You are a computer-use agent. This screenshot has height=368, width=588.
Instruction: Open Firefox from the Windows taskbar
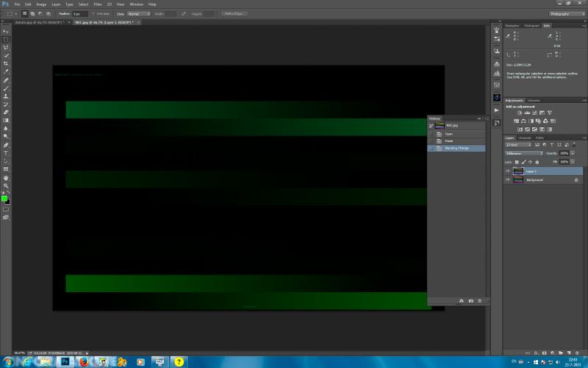pos(84,362)
